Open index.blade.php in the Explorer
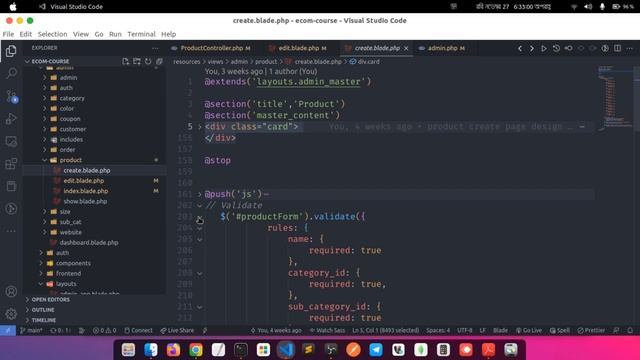 (86, 191)
